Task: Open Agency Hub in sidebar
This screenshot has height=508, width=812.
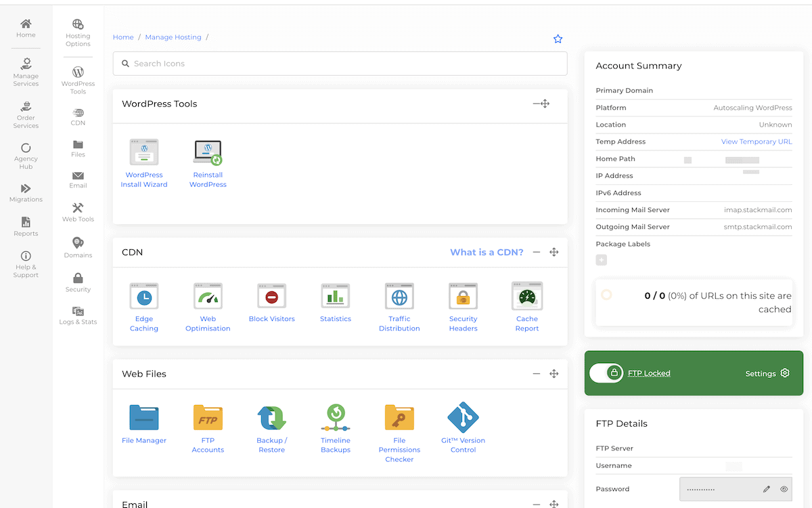Action: (x=26, y=156)
